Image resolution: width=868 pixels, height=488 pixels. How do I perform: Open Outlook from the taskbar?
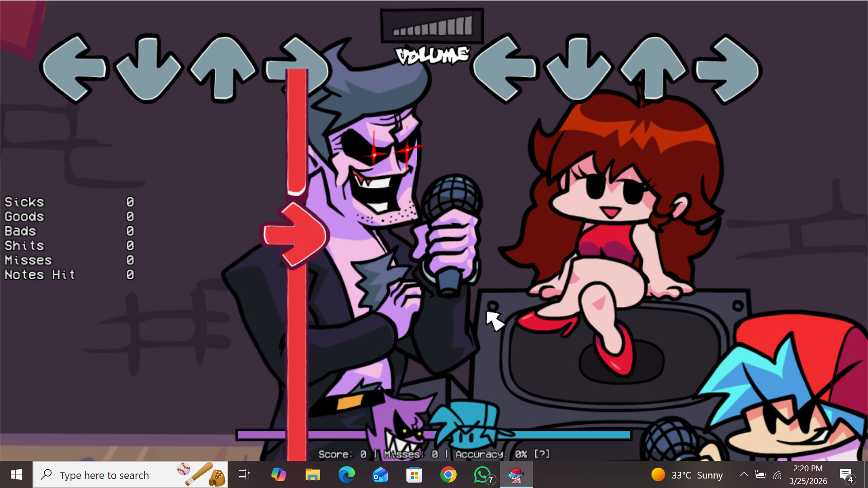tap(380, 474)
